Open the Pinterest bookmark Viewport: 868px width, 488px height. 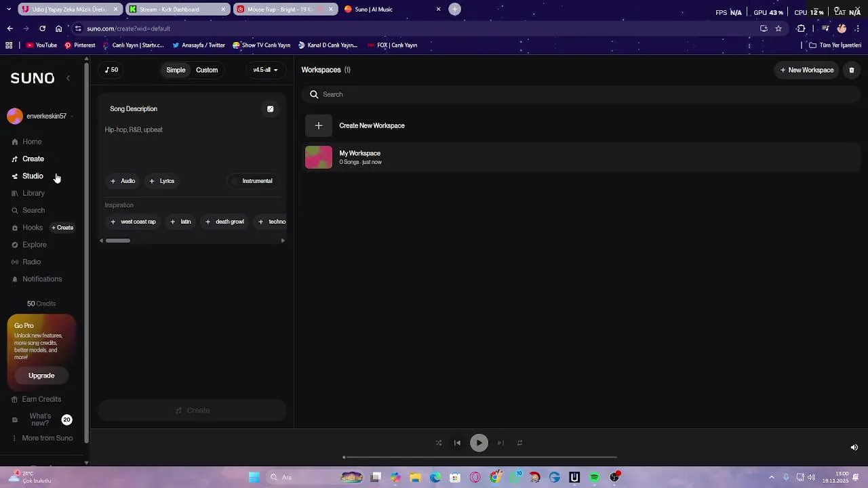tap(79, 45)
